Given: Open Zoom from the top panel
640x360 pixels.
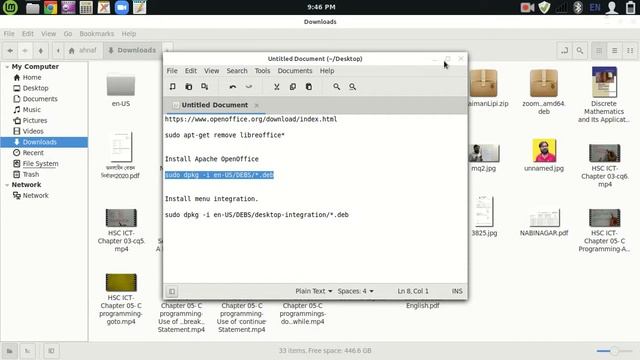Looking at the screenshot, I should click(x=122, y=7).
